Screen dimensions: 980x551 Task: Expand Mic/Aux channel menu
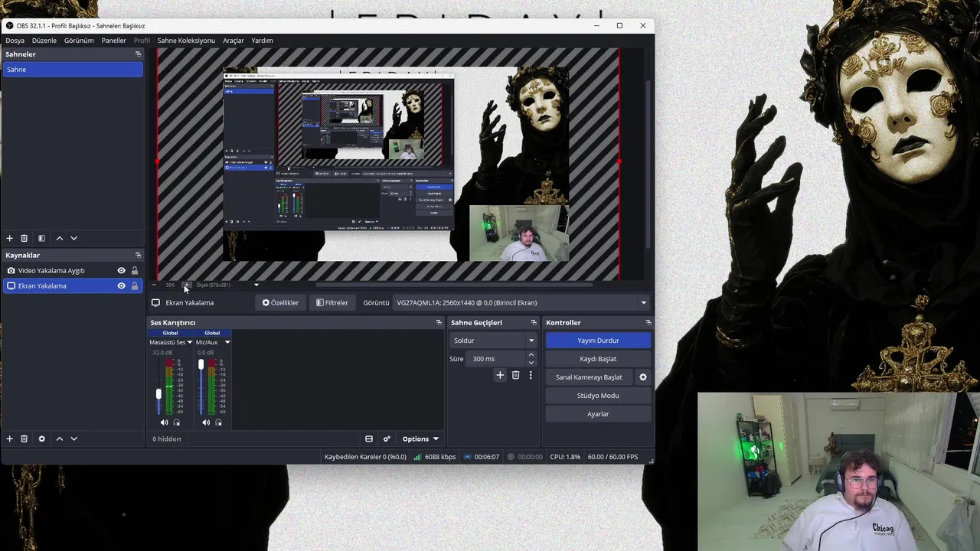[x=227, y=343]
